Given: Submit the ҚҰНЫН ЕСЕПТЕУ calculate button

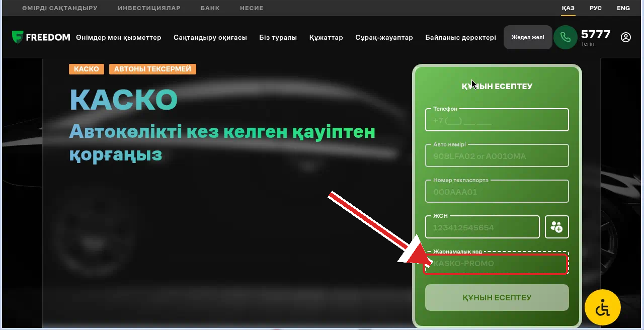Looking at the screenshot, I should (x=497, y=297).
